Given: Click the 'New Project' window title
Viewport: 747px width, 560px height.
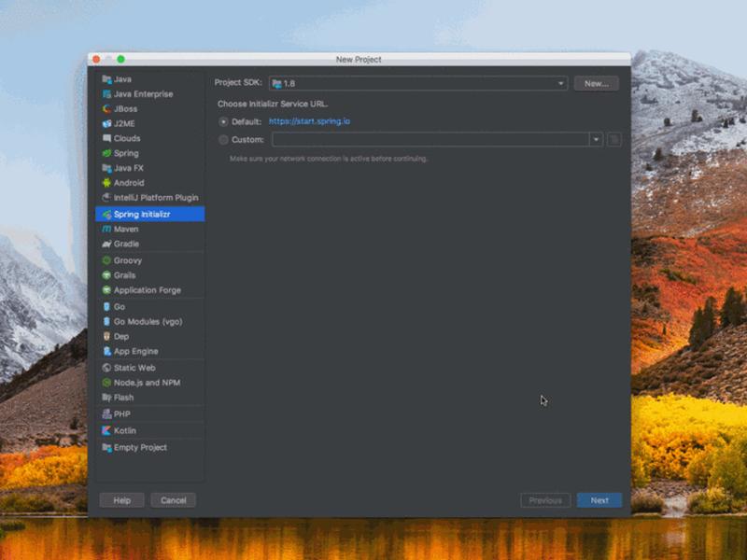Looking at the screenshot, I should 359,60.
